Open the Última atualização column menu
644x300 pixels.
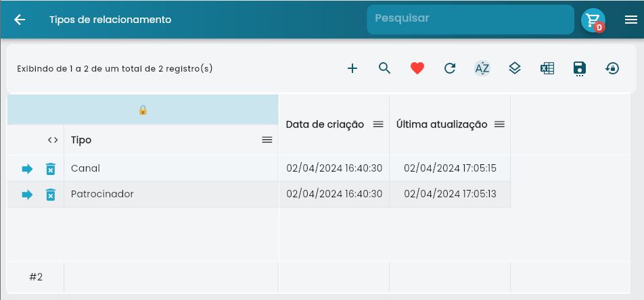pyautogui.click(x=499, y=124)
